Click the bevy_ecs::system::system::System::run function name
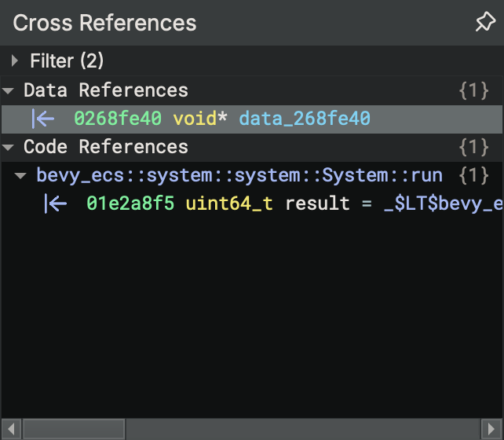Screen dimensions: 504x440 (239, 175)
